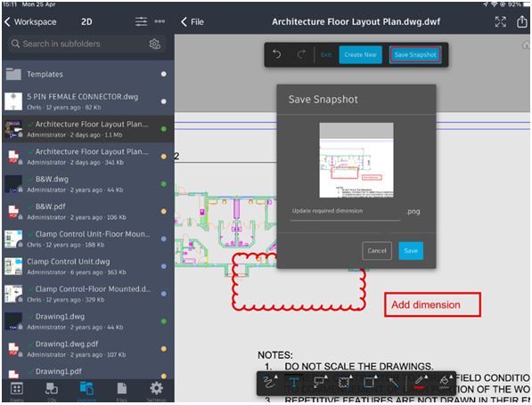Open Architecture Floor Layout Plan 341 Kb PDF
532x405 pixels.
pos(88,157)
